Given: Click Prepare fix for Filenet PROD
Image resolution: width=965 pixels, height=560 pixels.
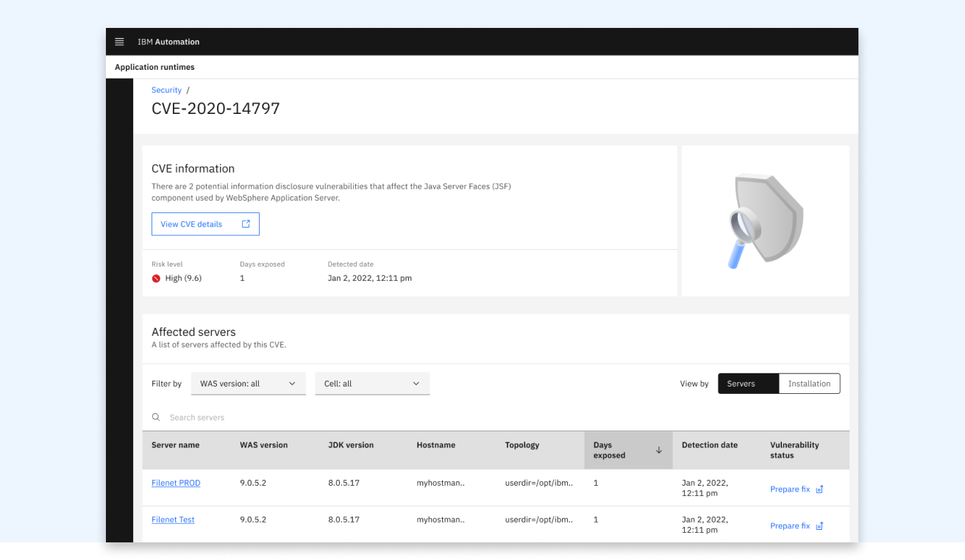Looking at the screenshot, I should click(x=797, y=489).
